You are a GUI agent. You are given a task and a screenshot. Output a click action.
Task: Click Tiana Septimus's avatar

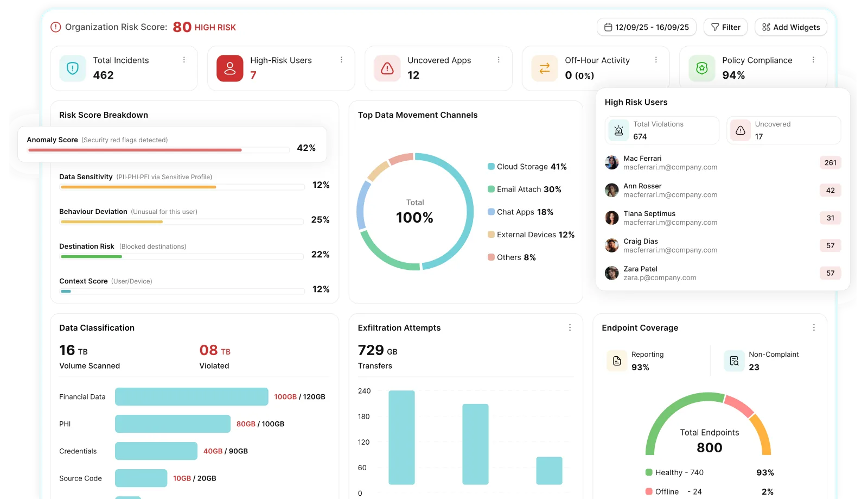click(x=612, y=218)
